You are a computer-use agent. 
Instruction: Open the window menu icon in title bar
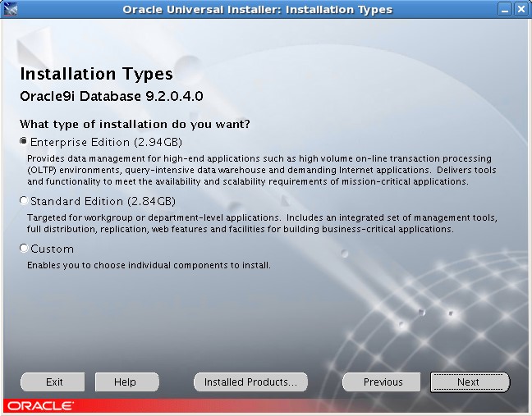(10, 10)
